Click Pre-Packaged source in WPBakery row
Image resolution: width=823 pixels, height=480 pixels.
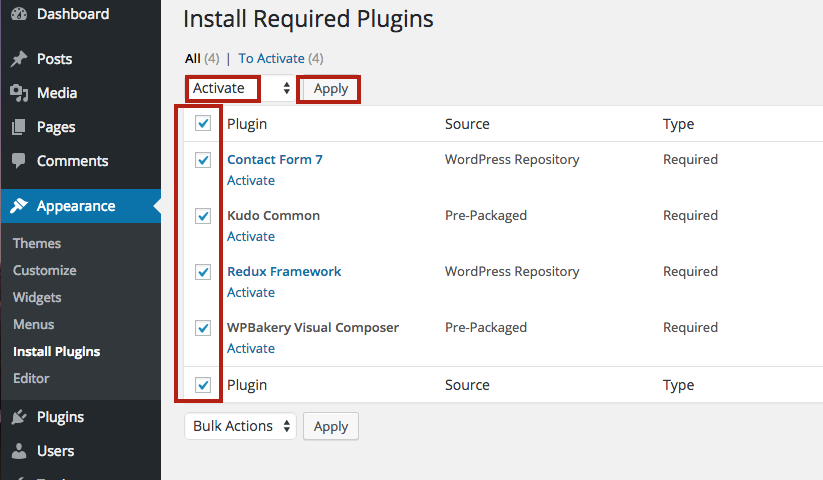(486, 328)
